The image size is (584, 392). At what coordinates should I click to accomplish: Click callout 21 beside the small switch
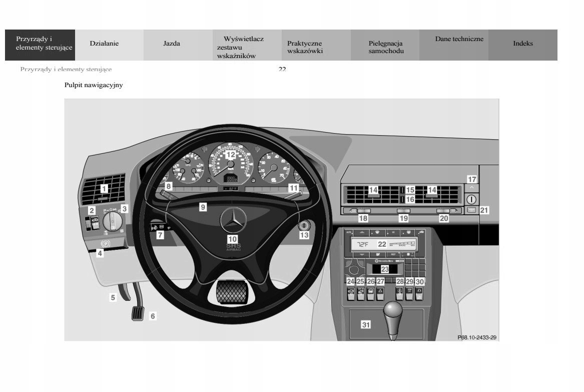(484, 210)
